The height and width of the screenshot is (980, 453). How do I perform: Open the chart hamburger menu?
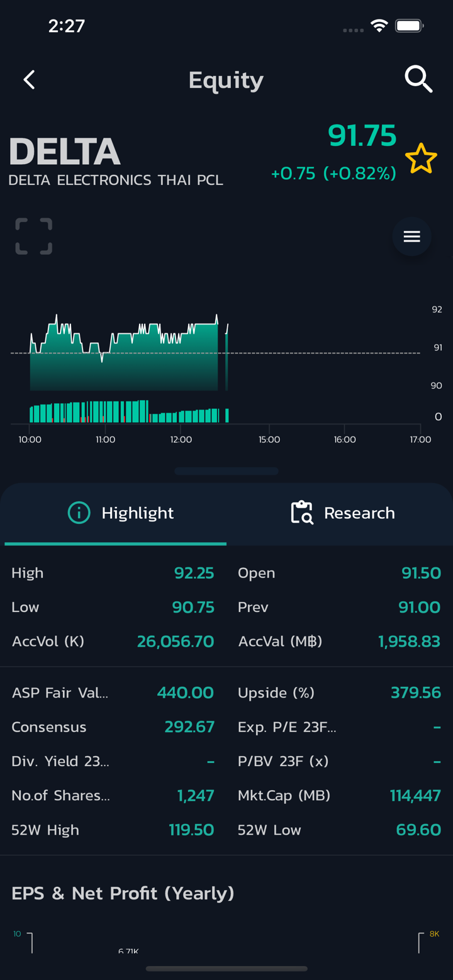411,237
